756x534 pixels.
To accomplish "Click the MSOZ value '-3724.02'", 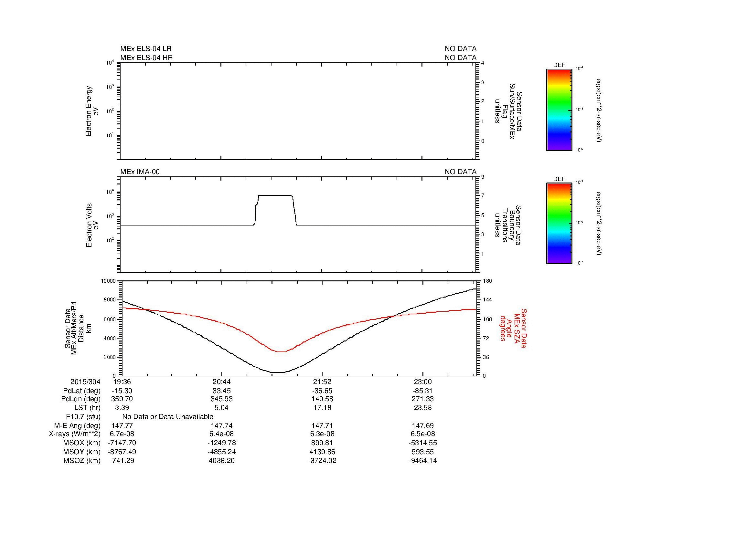I will (322, 461).
